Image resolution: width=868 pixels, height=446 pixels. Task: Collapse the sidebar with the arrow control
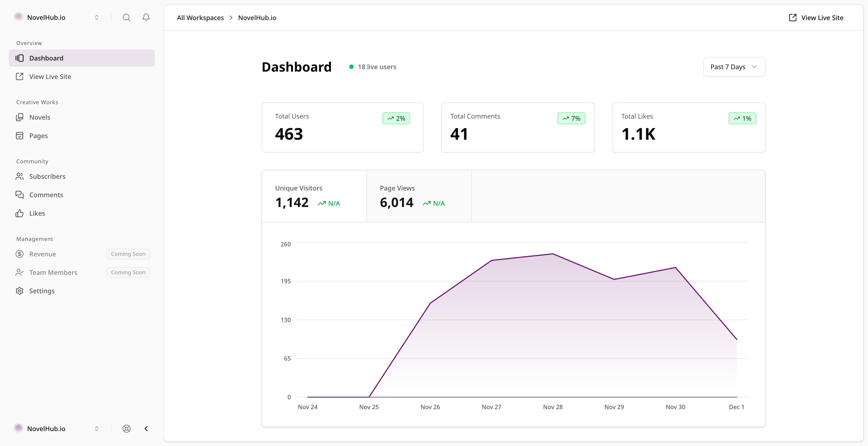[146, 428]
